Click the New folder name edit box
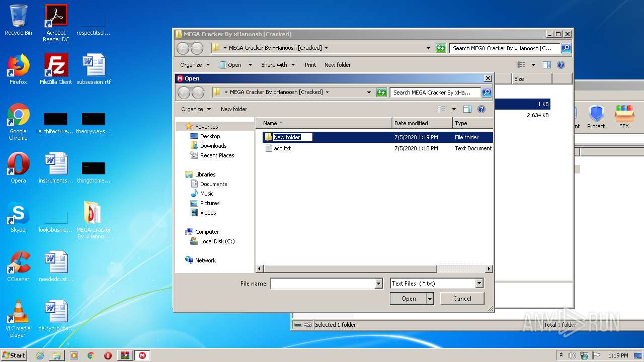This screenshot has width=644, height=362. (293, 137)
